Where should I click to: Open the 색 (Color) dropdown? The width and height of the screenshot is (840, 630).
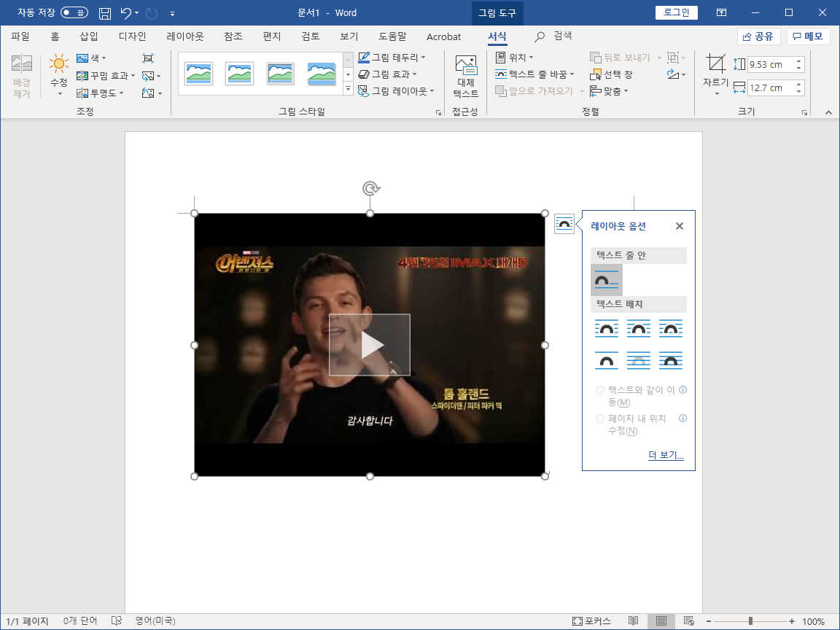click(91, 58)
